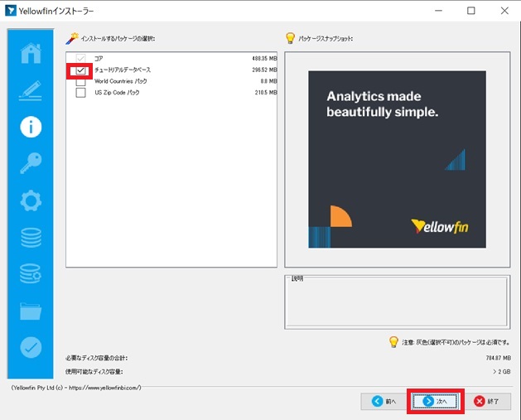Click the key license step icon
This screenshot has width=521, height=420.
click(31, 163)
